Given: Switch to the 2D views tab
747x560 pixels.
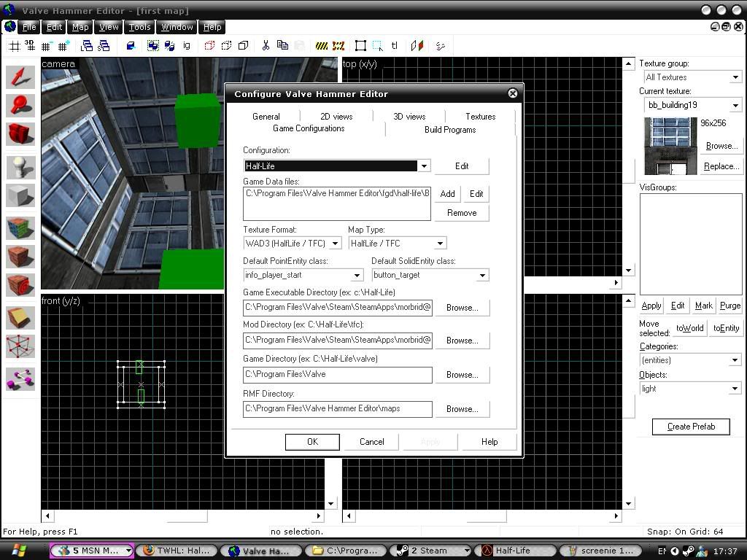Looking at the screenshot, I should click(x=336, y=116).
